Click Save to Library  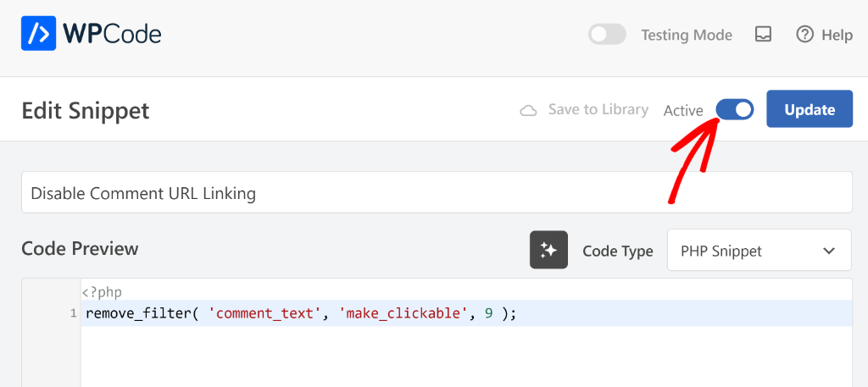(598, 109)
